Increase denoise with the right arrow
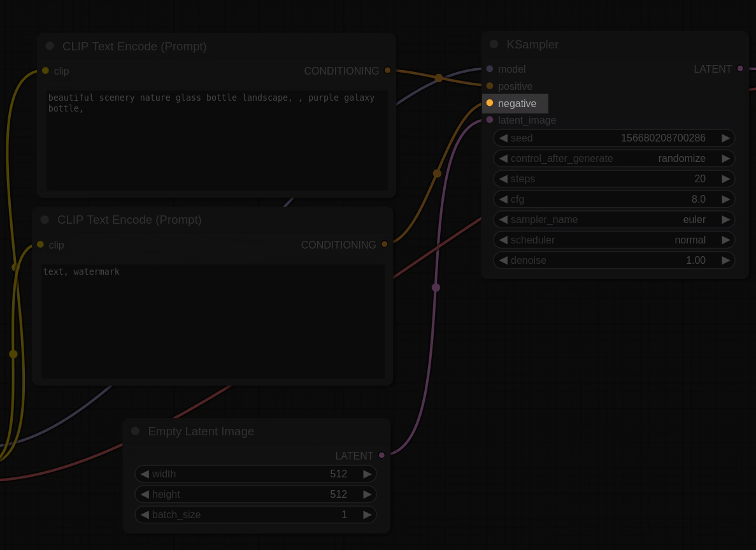The height and width of the screenshot is (550, 756). pos(725,260)
